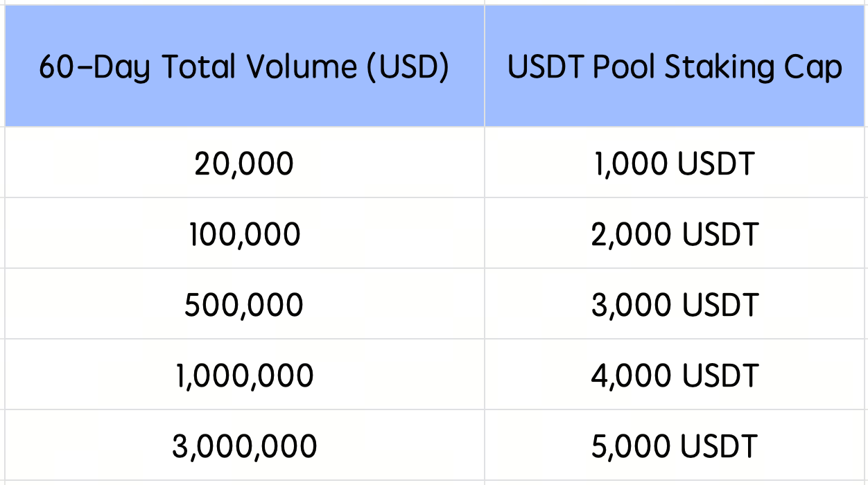Select the 1,000,000 volume cell
The image size is (868, 485).
[244, 376]
